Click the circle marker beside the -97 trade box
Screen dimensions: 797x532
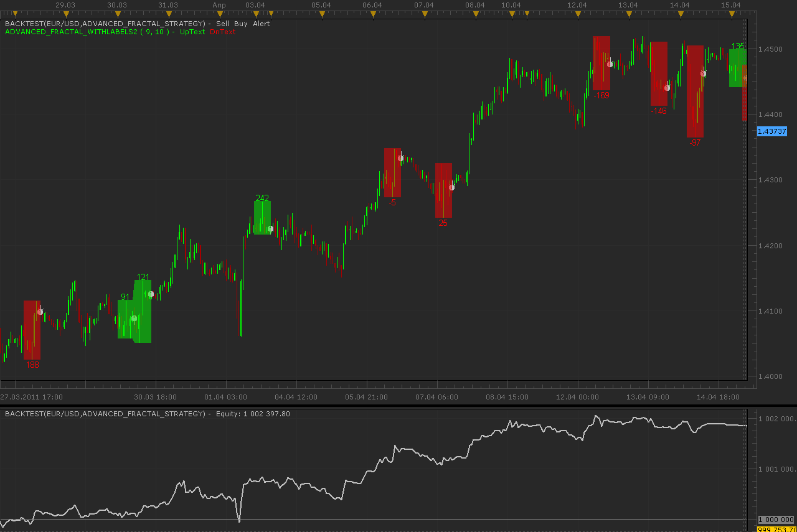click(x=703, y=73)
